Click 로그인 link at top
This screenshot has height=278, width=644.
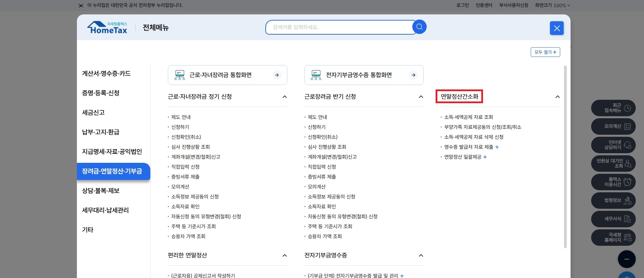click(462, 5)
